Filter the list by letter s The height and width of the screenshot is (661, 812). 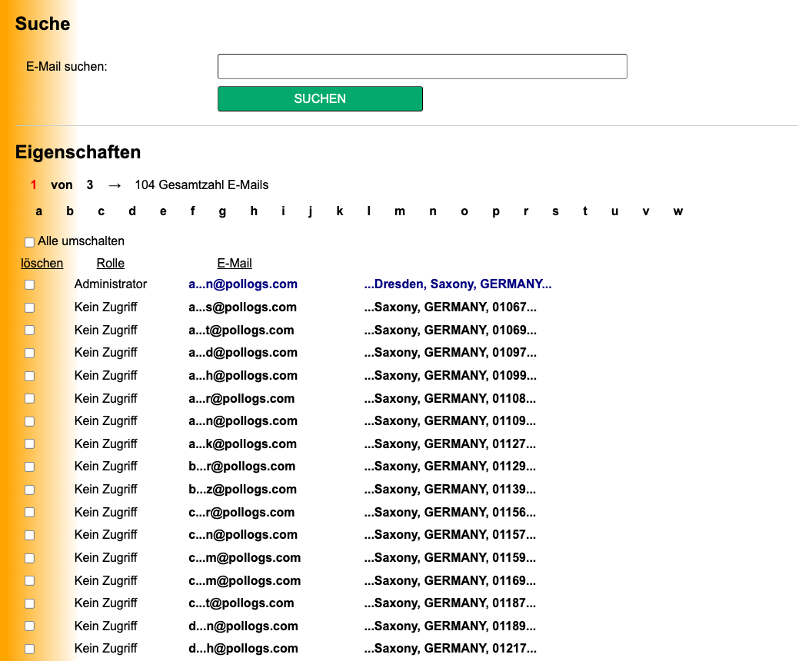tap(555, 211)
